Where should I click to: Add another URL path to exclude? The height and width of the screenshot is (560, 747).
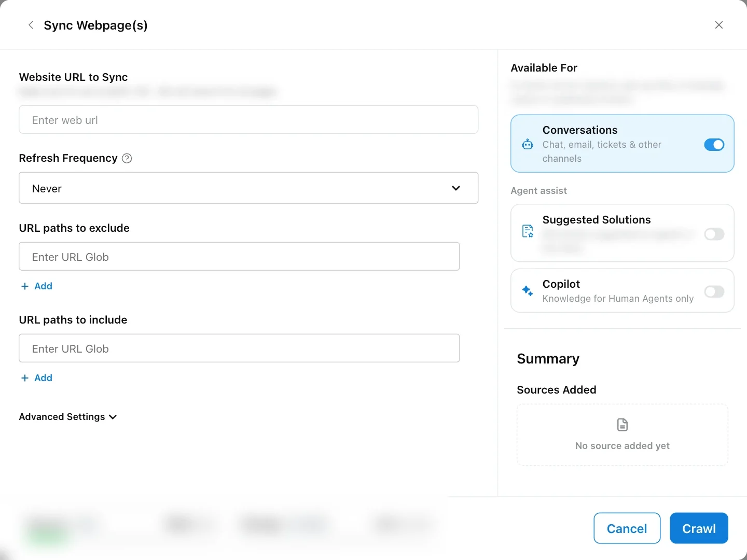click(37, 286)
